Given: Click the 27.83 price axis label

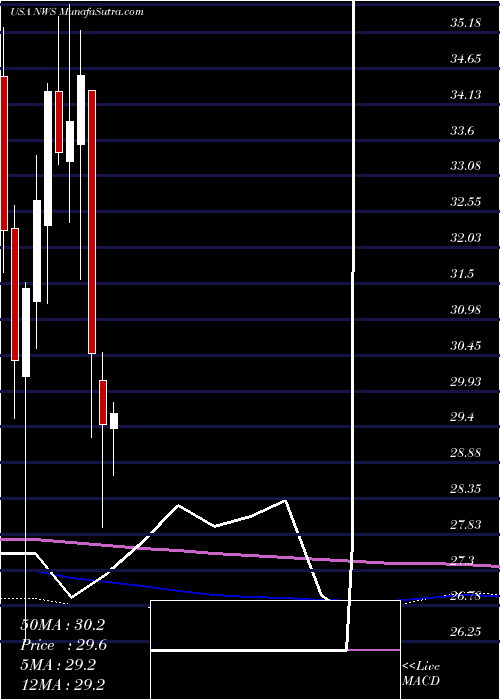Looking at the screenshot, I should coord(465,524).
